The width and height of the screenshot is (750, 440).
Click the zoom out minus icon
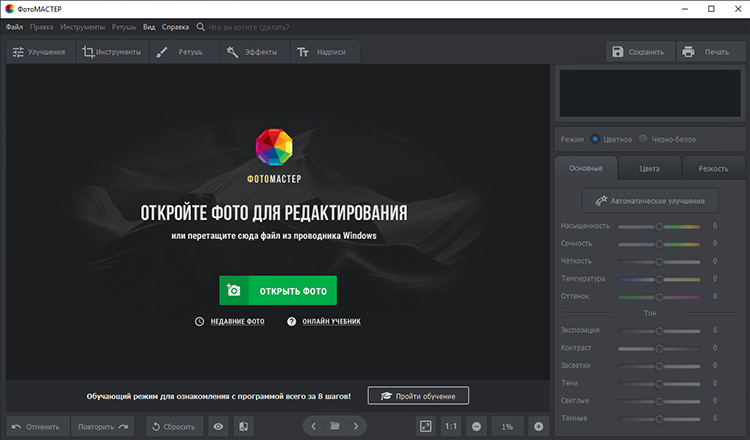pyautogui.click(x=476, y=426)
